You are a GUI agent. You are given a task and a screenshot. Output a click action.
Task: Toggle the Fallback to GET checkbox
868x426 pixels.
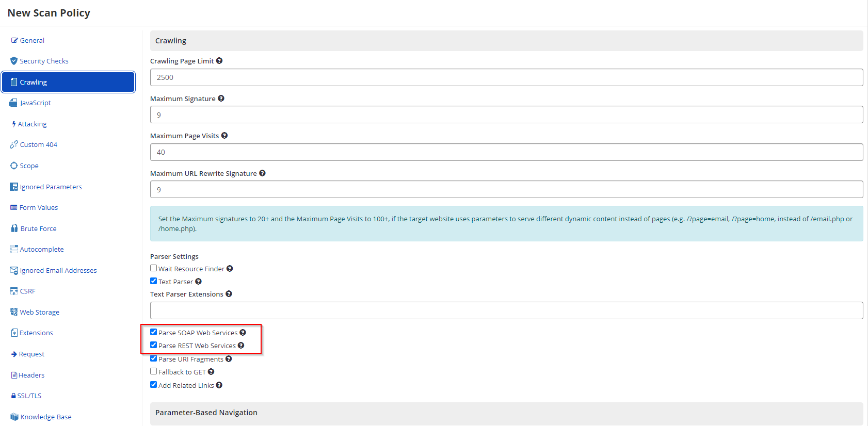154,371
